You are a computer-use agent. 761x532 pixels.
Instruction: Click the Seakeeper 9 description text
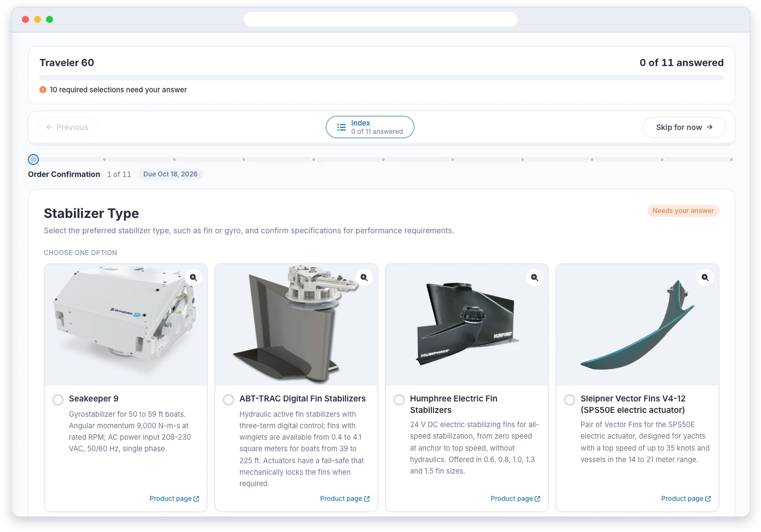tap(131, 431)
